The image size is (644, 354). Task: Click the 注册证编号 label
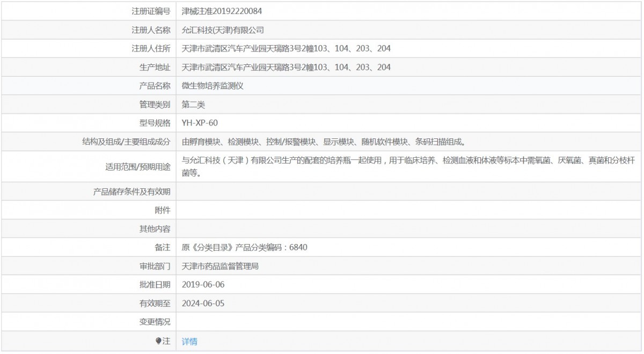(151, 11)
